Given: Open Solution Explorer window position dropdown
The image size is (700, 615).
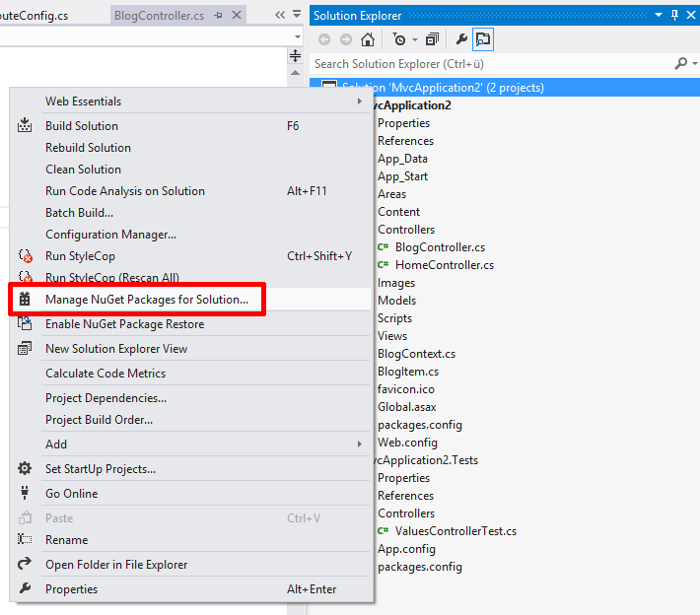Looking at the screenshot, I should (659, 15).
